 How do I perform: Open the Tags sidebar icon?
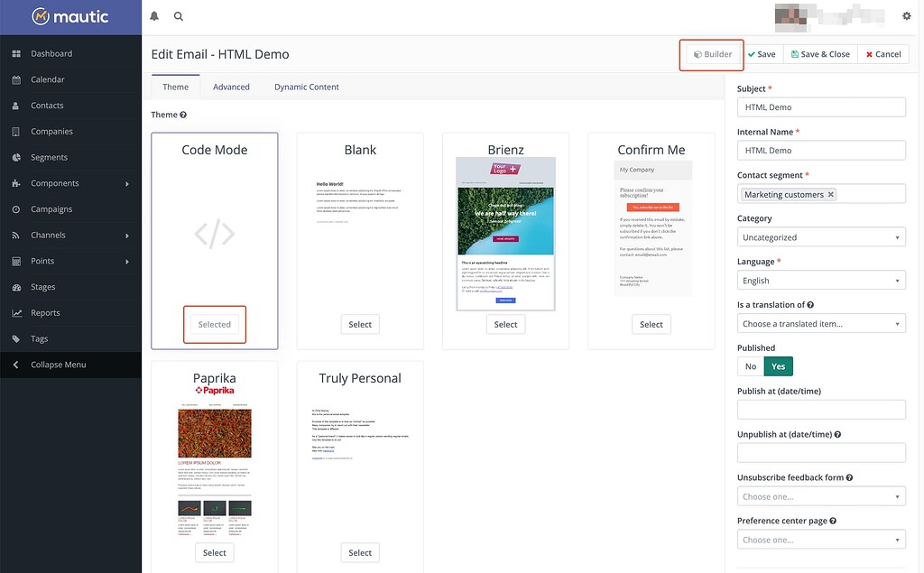(x=14, y=337)
